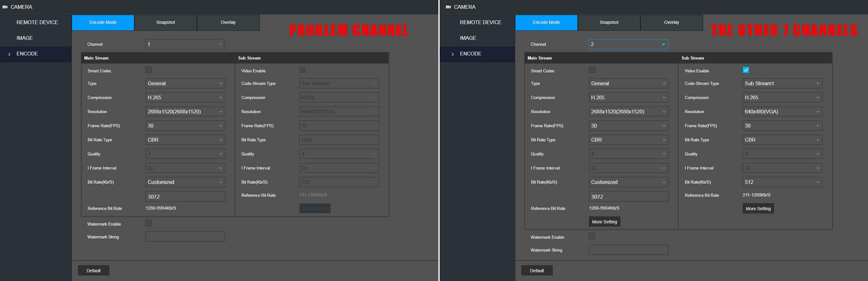The width and height of the screenshot is (868, 281).
Task: Click Default button in right panel
Action: click(537, 271)
